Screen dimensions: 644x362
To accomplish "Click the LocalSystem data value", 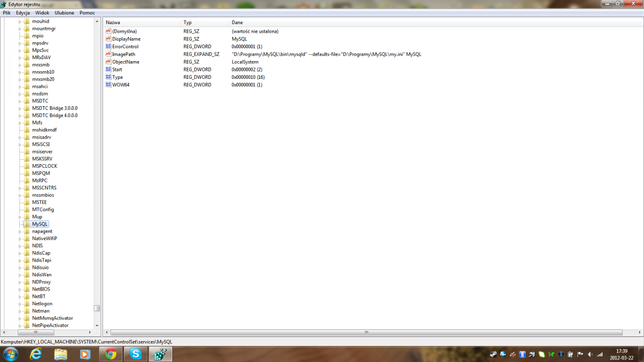I will coord(245,62).
